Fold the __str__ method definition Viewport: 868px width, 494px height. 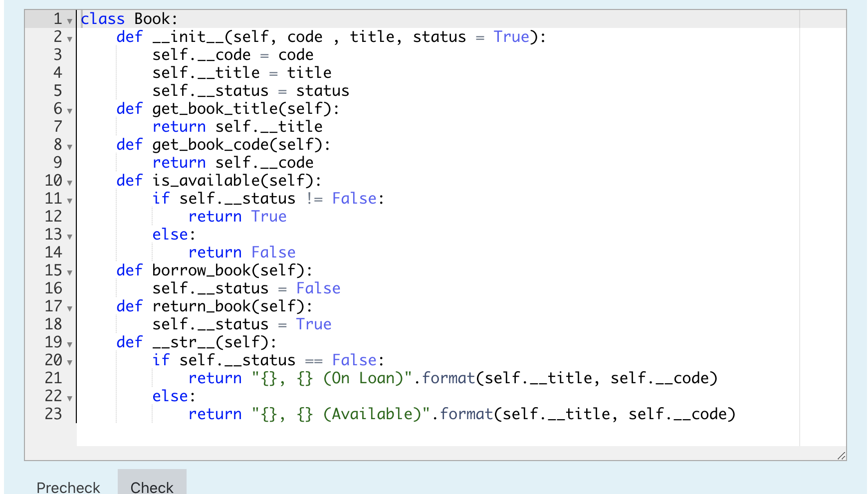pyautogui.click(x=69, y=344)
